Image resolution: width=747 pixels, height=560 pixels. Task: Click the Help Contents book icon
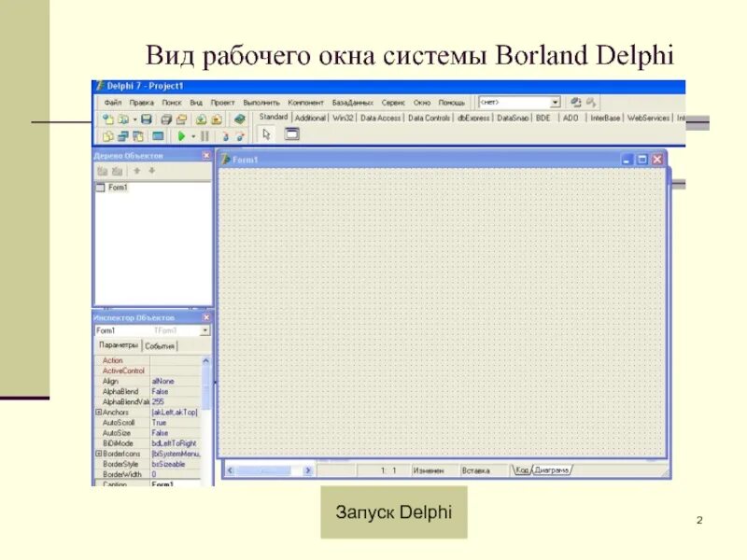coord(240,119)
